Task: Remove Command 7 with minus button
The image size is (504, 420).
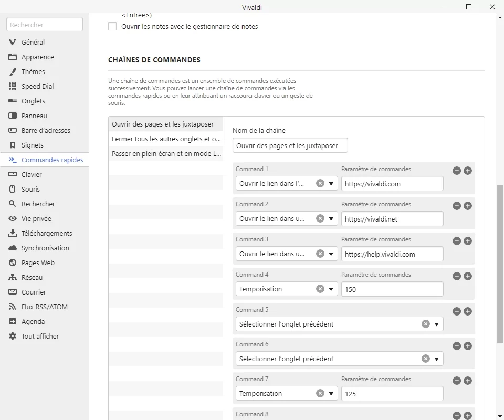Action: 457,381
